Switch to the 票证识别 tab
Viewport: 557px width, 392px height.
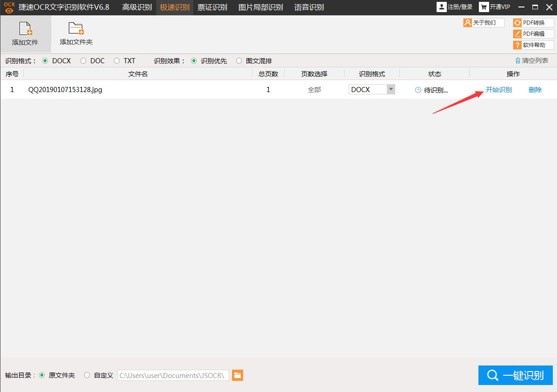pos(212,7)
